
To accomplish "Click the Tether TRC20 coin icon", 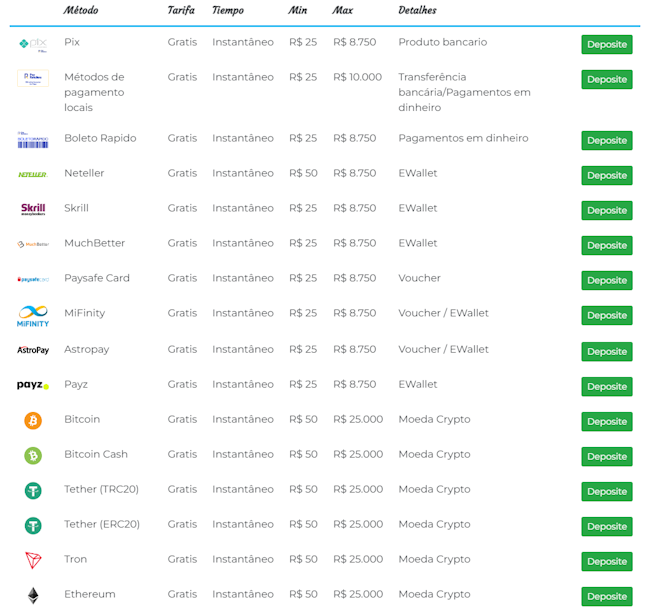I will point(33,491).
